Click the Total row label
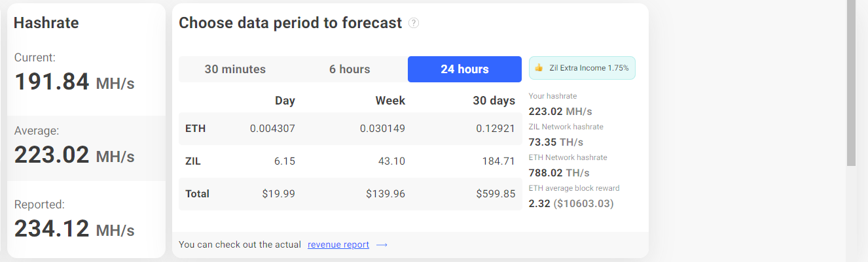Image resolution: width=868 pixels, height=262 pixels. point(197,194)
